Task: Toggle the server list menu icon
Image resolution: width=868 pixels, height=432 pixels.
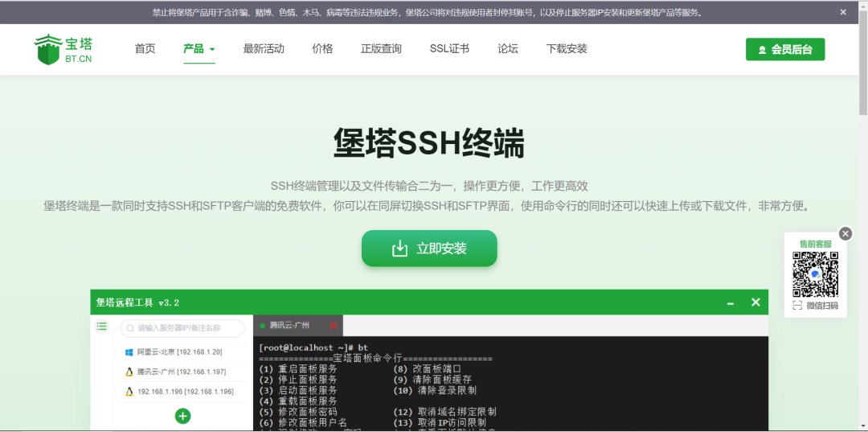Action: pyautogui.click(x=102, y=327)
